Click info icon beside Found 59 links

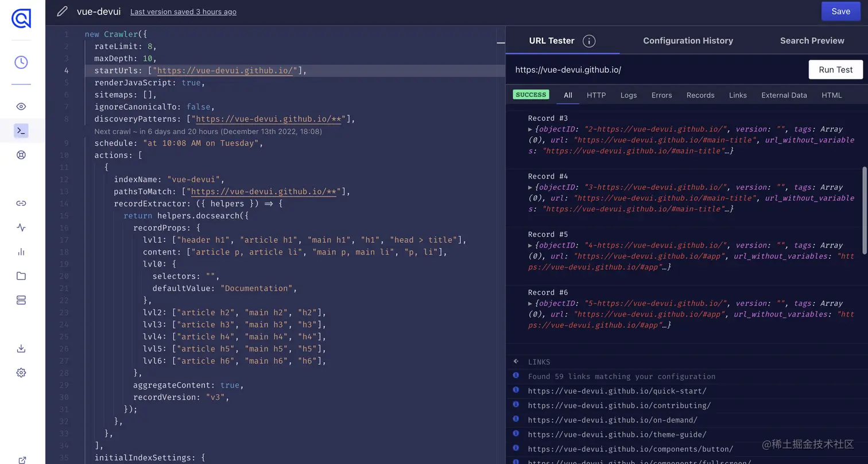(x=516, y=376)
